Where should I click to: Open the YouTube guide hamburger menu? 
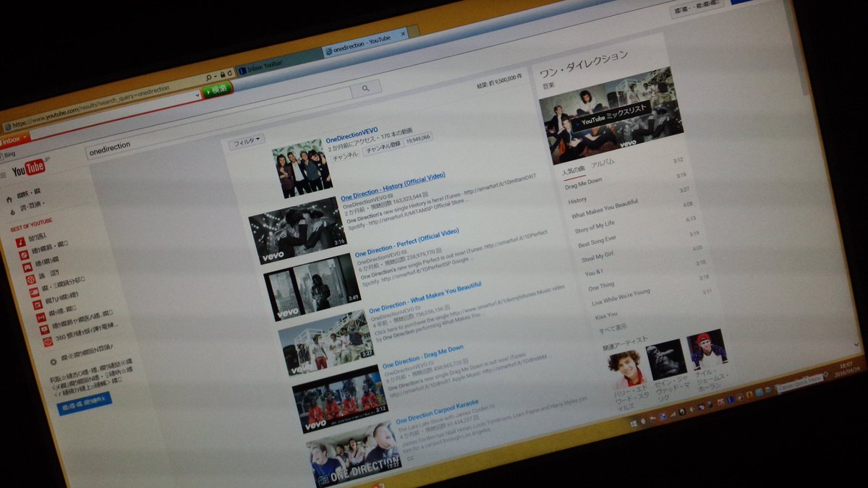click(4, 175)
